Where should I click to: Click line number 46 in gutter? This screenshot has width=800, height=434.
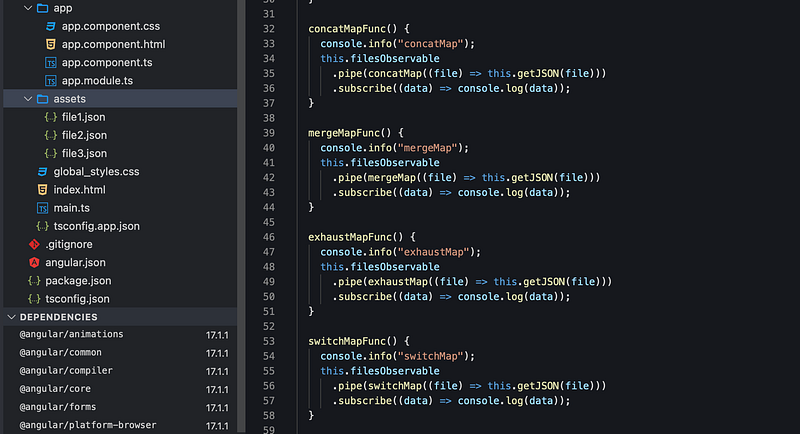269,237
